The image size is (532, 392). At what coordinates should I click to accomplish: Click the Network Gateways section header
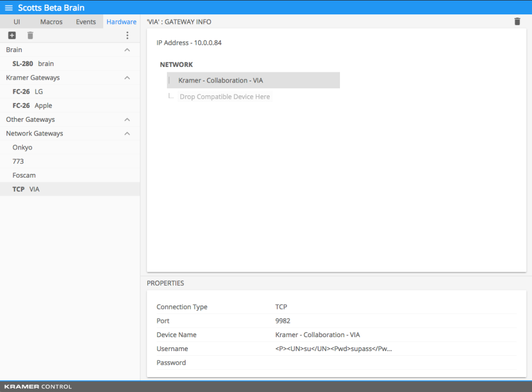point(70,134)
